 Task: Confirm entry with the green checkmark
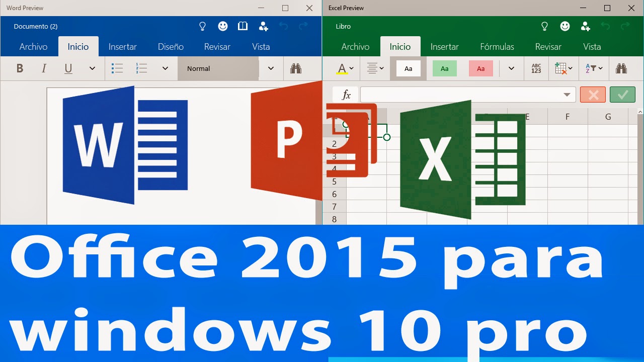622,95
